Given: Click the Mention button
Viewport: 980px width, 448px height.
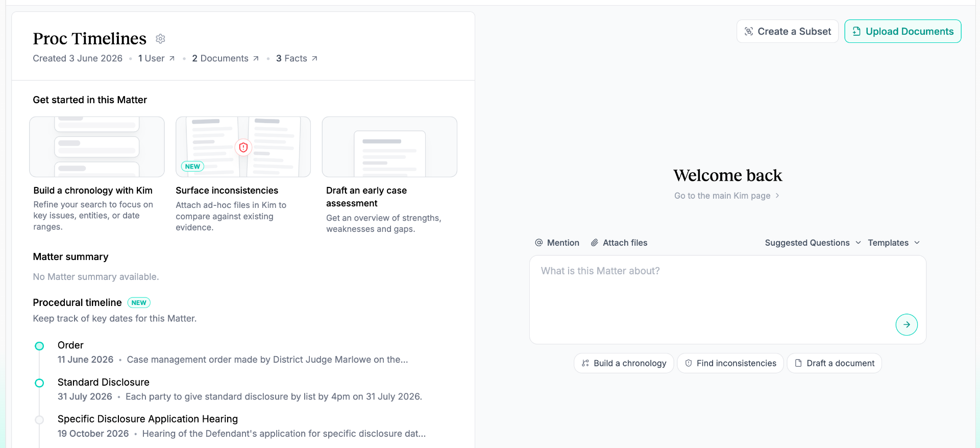Looking at the screenshot, I should coord(557,243).
